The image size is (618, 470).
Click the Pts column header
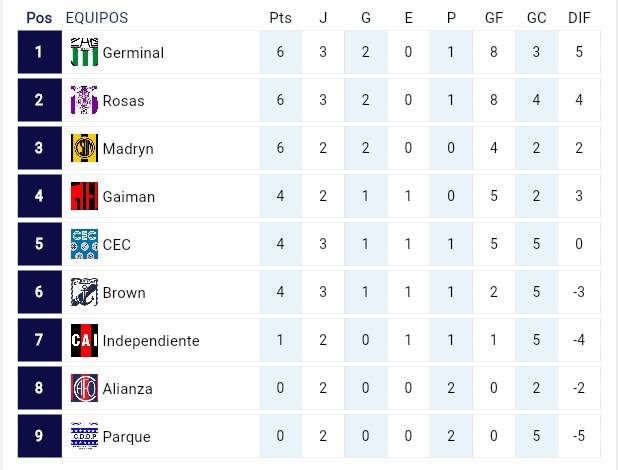281,18
